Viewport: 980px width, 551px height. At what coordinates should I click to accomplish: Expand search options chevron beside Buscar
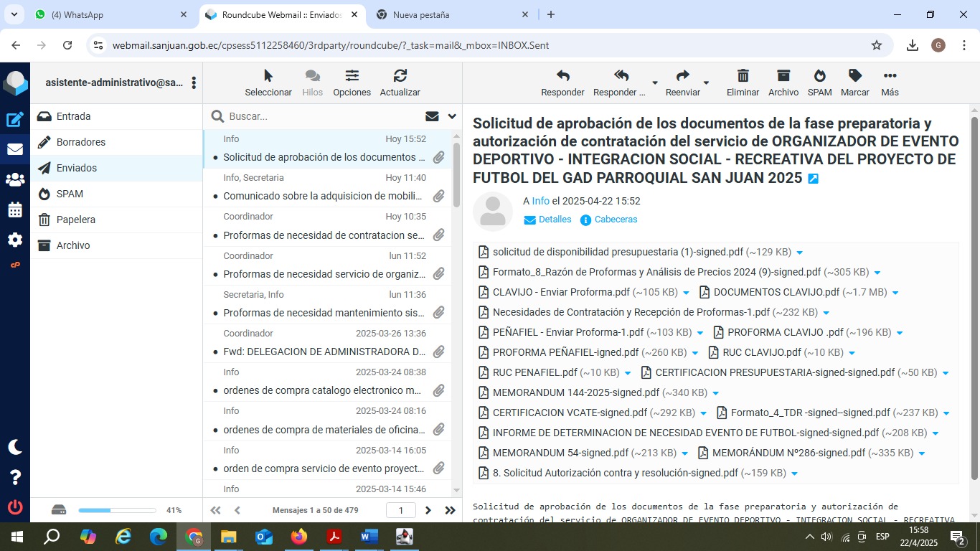pyautogui.click(x=452, y=116)
